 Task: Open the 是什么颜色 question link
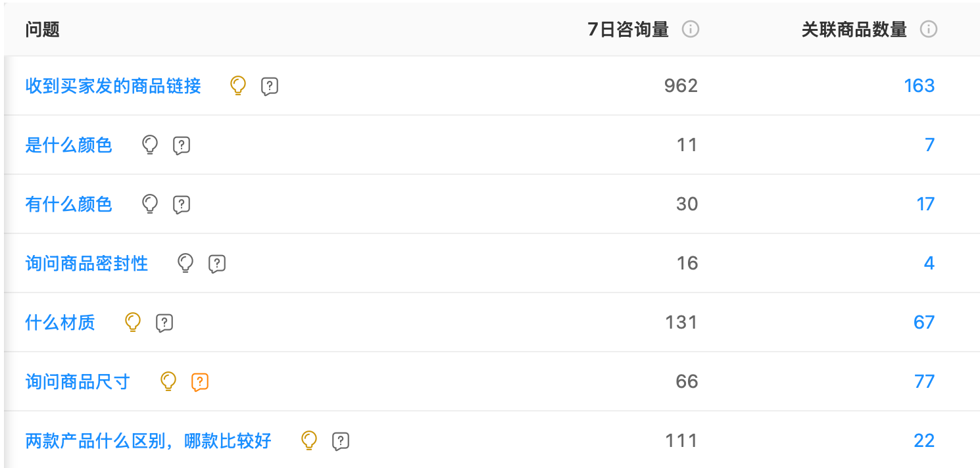pyautogui.click(x=68, y=145)
